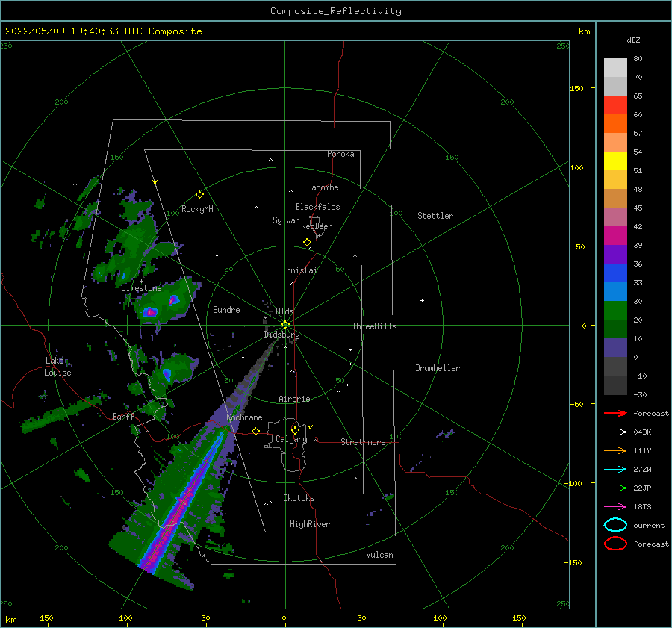Click the Calgary city label
The image size is (672, 628).
pyautogui.click(x=291, y=439)
